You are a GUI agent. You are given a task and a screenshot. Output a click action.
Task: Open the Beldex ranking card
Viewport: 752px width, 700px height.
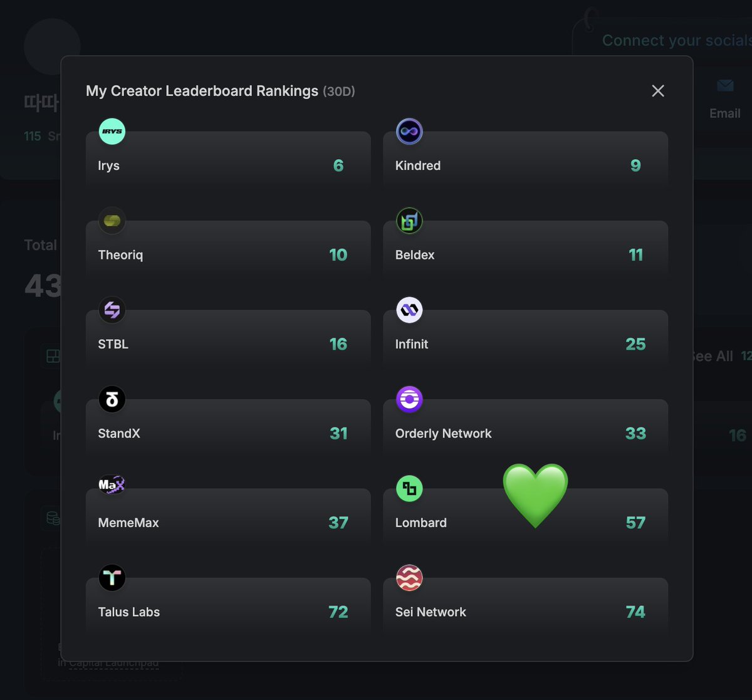pyautogui.click(x=525, y=248)
